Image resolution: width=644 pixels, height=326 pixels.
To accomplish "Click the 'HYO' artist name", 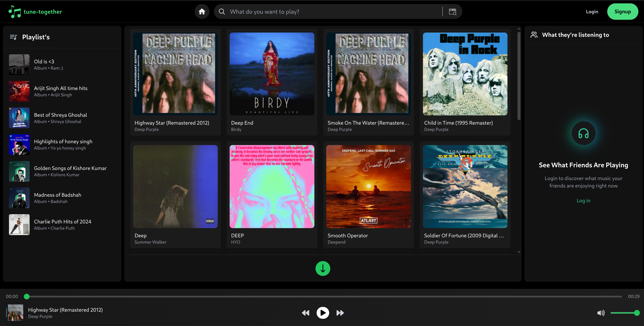I will click(x=235, y=242).
